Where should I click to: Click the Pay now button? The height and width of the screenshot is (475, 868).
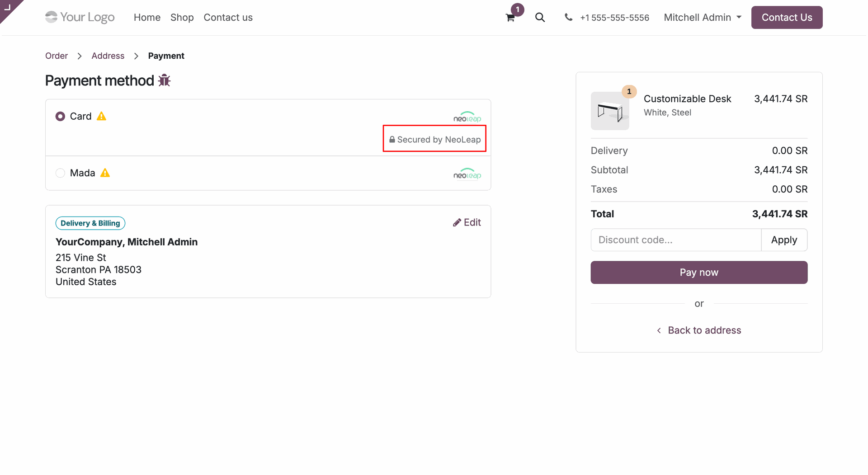(699, 273)
